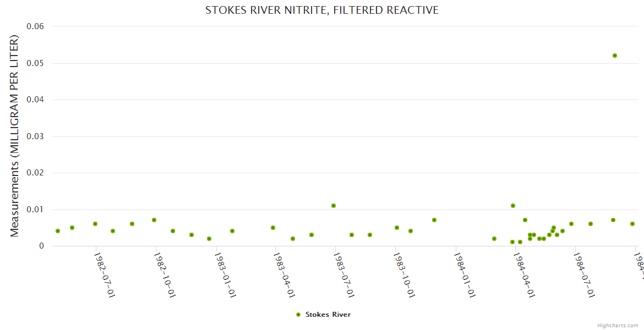This screenshot has width=644, height=330.
Task: Click the 0.011 point before 1983-07-01
Action: click(334, 206)
